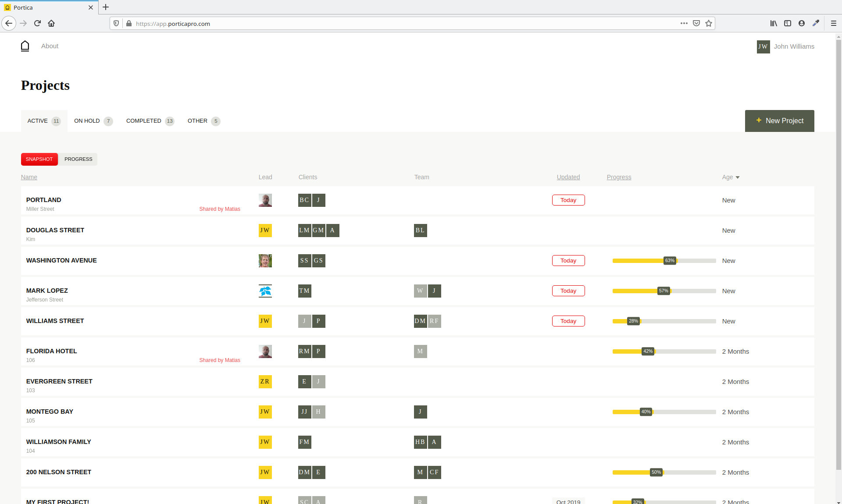Open the About menu item
842x504 pixels.
(49, 46)
